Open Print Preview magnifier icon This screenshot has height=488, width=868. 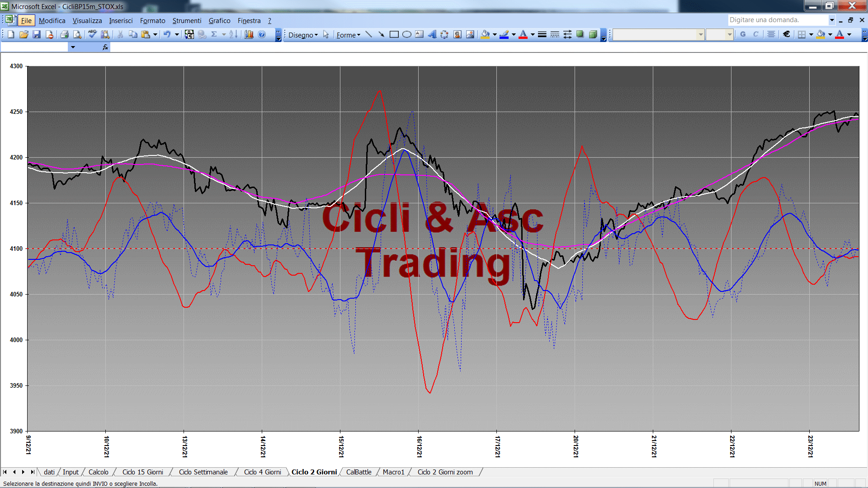pos(77,34)
